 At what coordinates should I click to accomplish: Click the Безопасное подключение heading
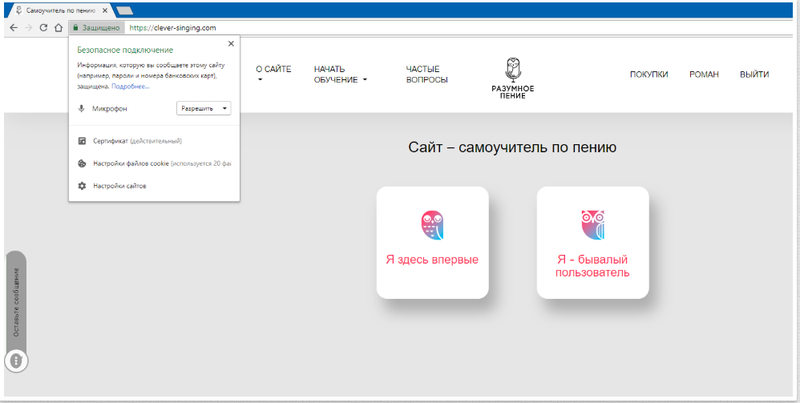pyautogui.click(x=125, y=50)
